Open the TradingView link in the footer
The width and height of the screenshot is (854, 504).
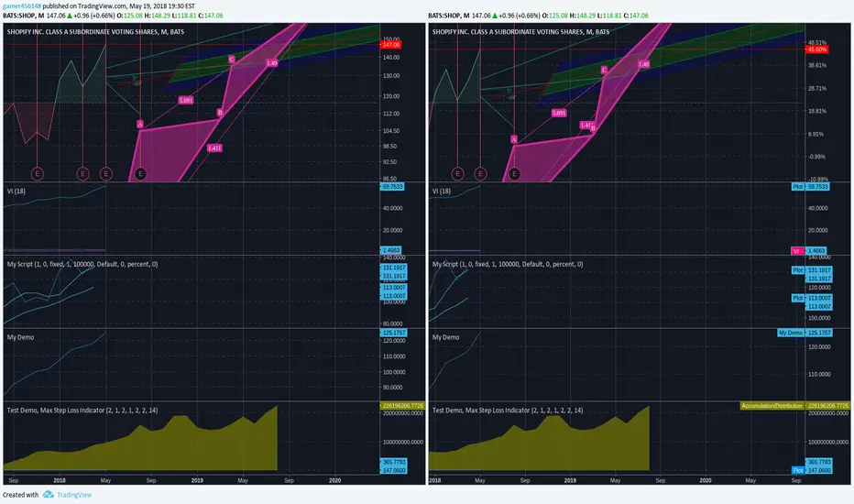(74, 495)
